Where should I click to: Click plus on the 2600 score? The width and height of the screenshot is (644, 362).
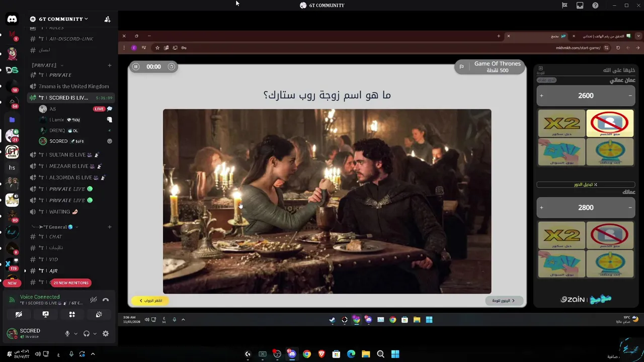pyautogui.click(x=541, y=96)
